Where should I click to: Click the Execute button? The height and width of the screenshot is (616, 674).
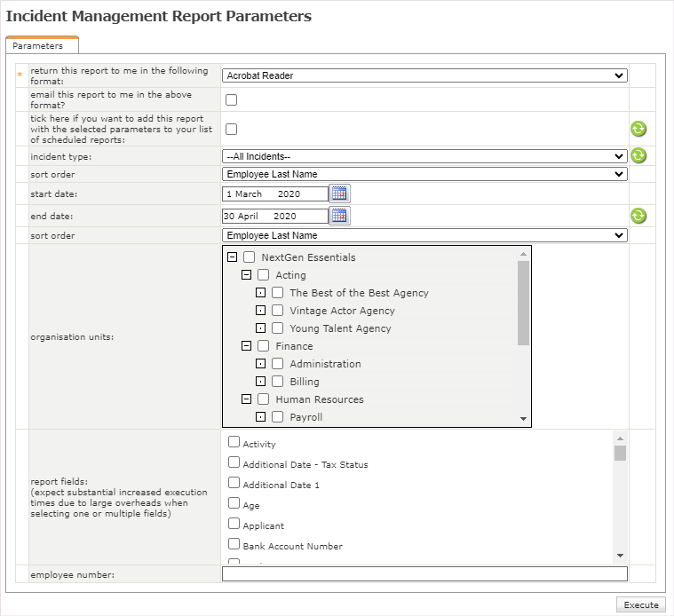(640, 604)
